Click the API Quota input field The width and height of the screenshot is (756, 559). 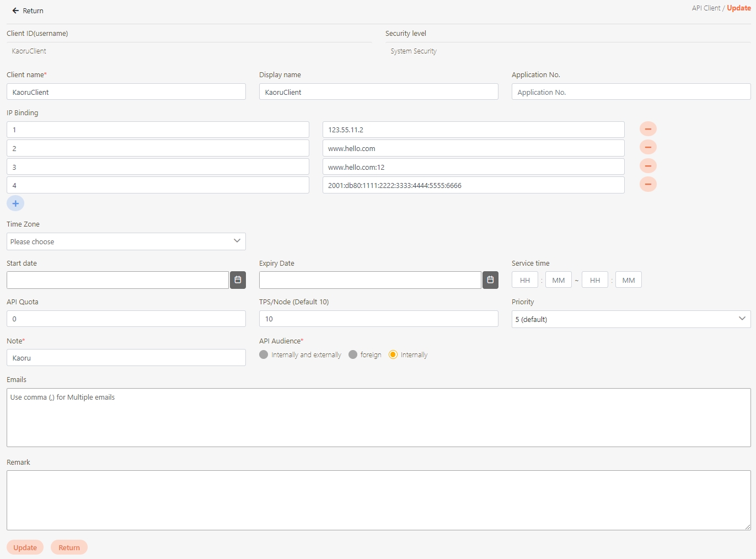[126, 319]
